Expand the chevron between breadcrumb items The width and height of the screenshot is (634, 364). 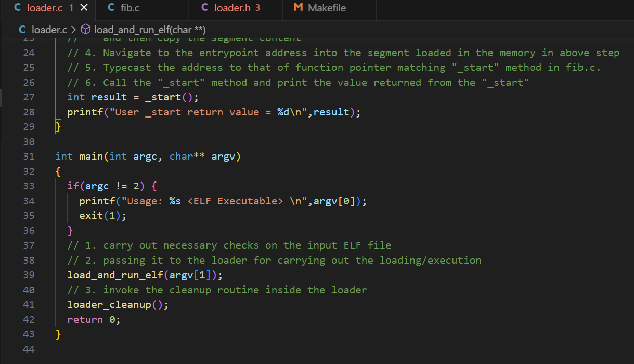(75, 30)
